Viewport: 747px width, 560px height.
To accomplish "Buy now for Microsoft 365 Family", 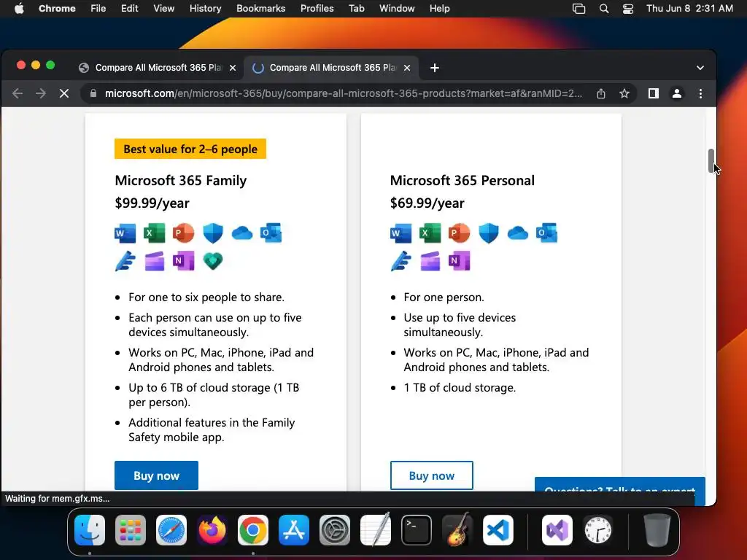I will click(x=156, y=475).
